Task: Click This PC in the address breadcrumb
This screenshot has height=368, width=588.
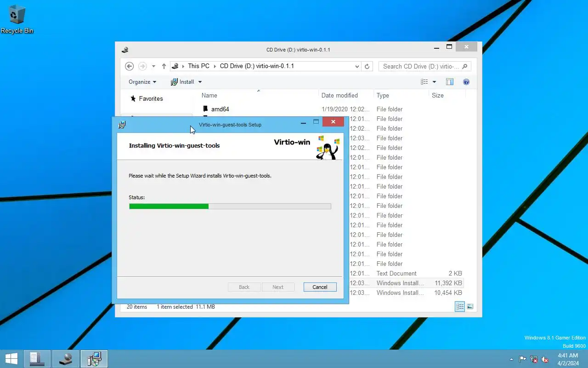Action: (198, 66)
